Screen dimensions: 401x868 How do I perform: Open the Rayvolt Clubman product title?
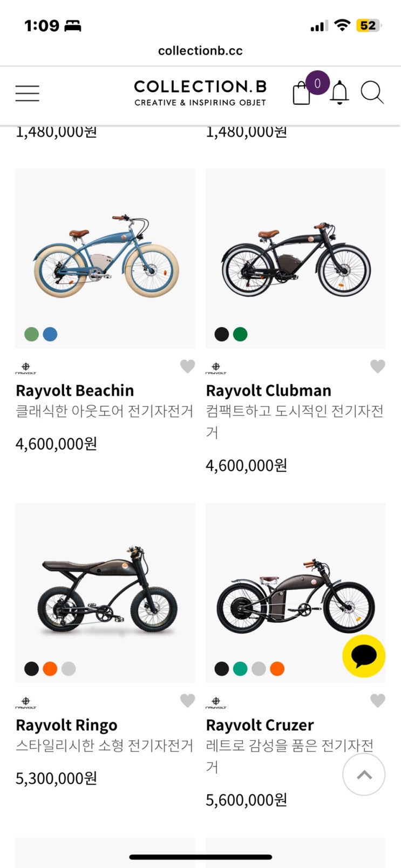click(x=269, y=390)
